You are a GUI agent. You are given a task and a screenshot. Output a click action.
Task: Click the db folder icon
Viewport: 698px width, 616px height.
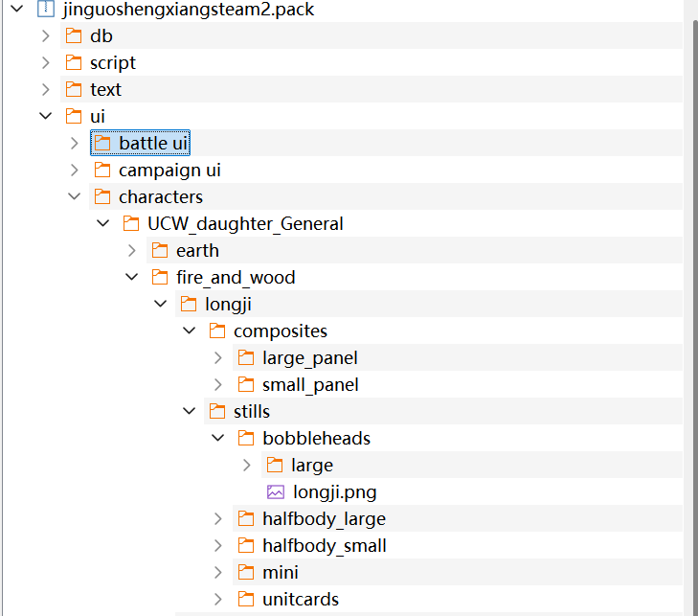pyautogui.click(x=74, y=35)
